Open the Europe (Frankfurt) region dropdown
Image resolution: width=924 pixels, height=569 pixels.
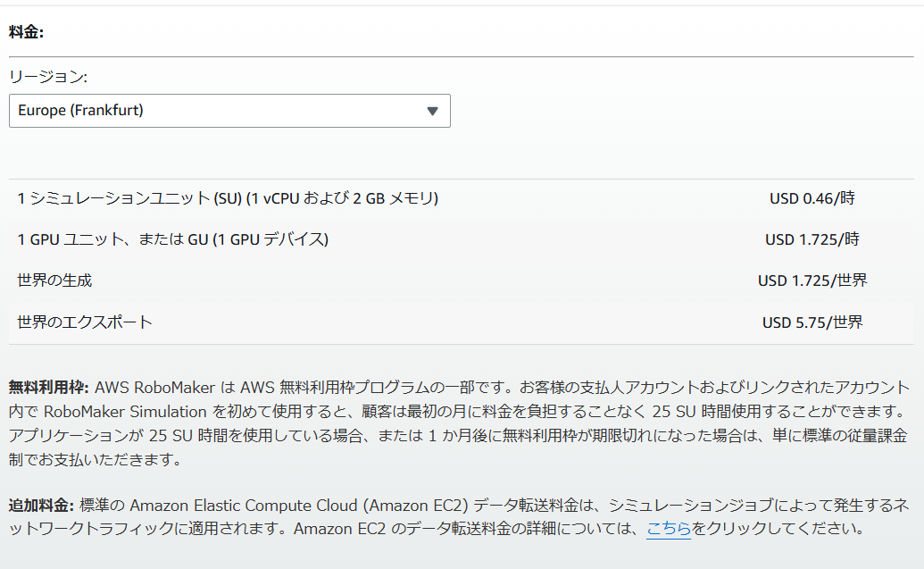click(x=229, y=111)
